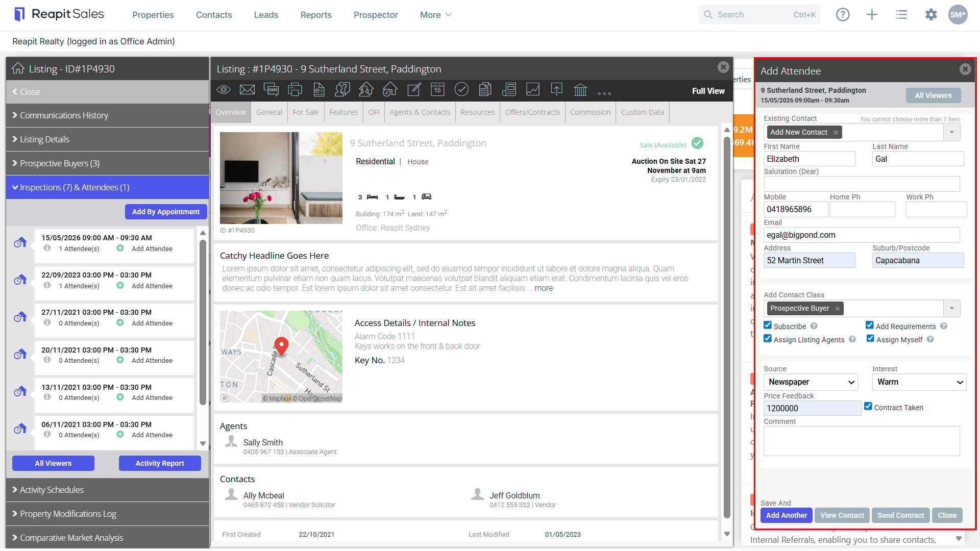Open the settings gear icon in header
The image size is (980, 551).
(931, 15)
